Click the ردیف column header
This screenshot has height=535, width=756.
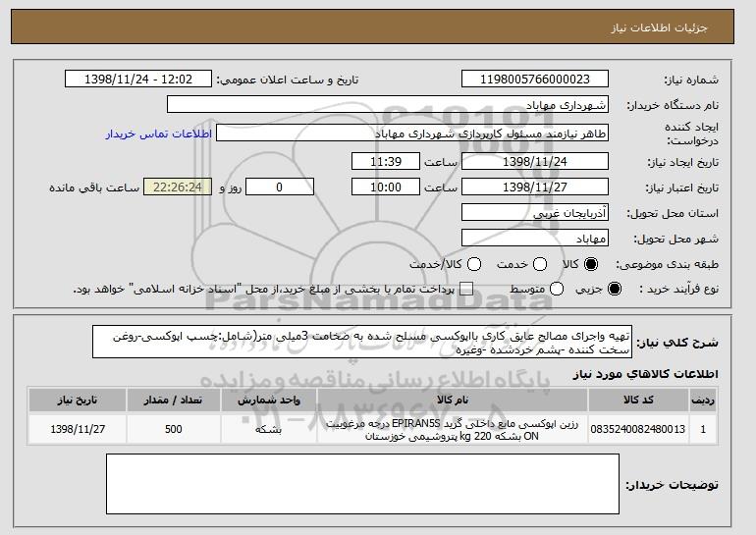tap(703, 401)
